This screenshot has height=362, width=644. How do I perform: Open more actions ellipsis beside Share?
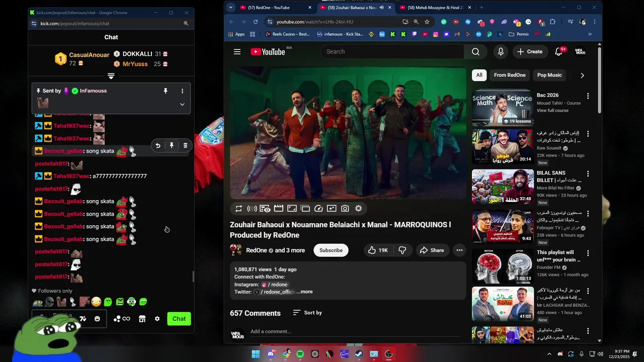tap(459, 250)
